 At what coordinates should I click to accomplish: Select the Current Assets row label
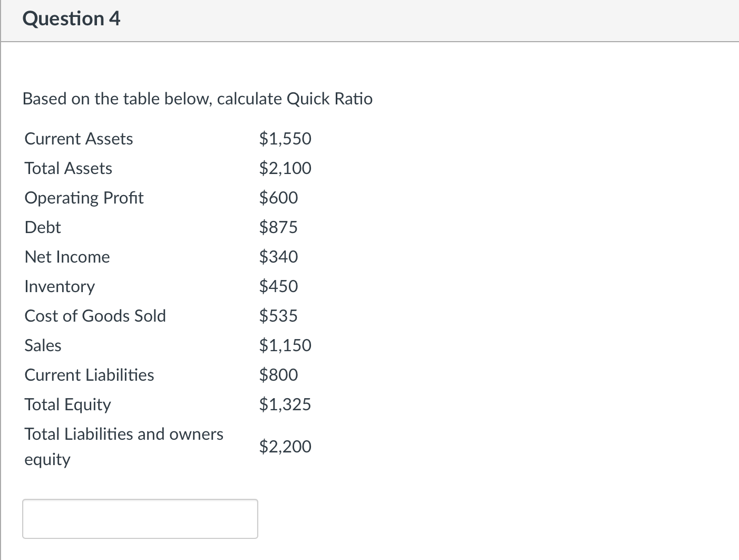point(78,139)
